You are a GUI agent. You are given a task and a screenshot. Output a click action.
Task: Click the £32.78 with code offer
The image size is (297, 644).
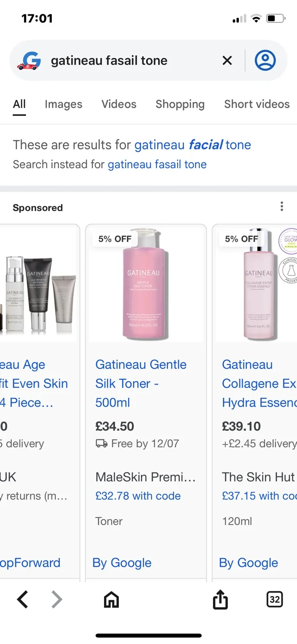(138, 496)
